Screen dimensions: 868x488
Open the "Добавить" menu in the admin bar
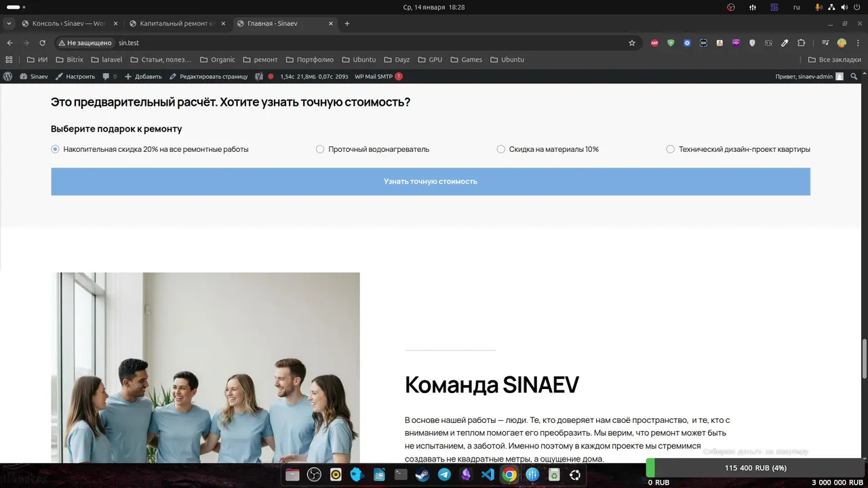point(143,77)
